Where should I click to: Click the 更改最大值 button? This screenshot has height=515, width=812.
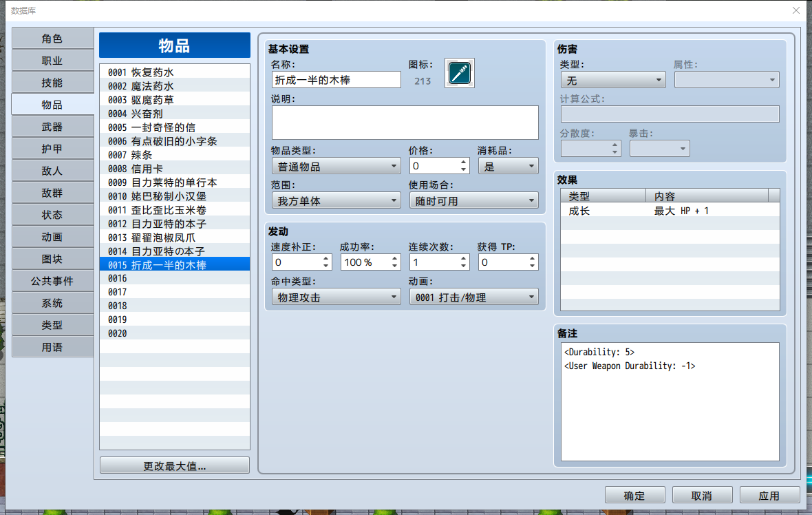pyautogui.click(x=175, y=465)
